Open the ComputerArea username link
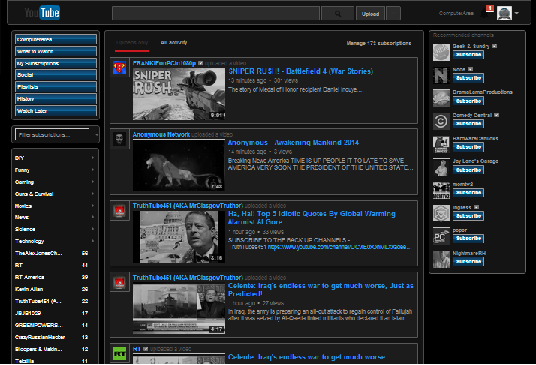This screenshot has height=365, width=536. tap(456, 13)
